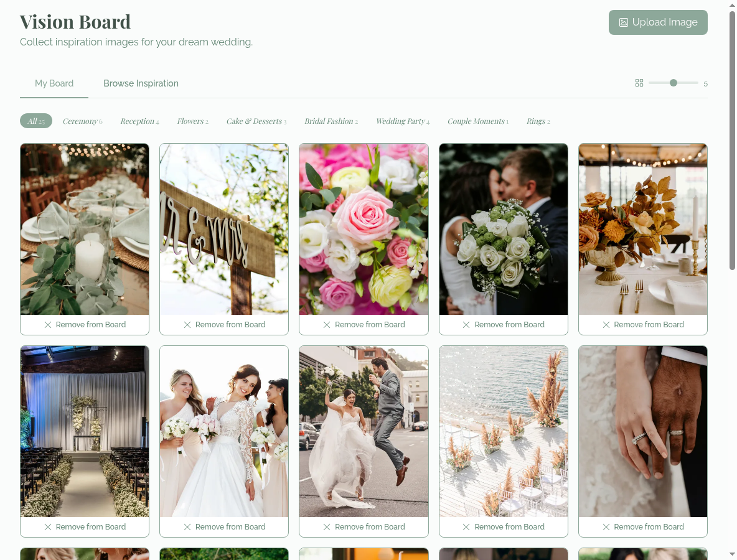Click the column count slider handle
The width and height of the screenshot is (737, 560).
(x=674, y=83)
